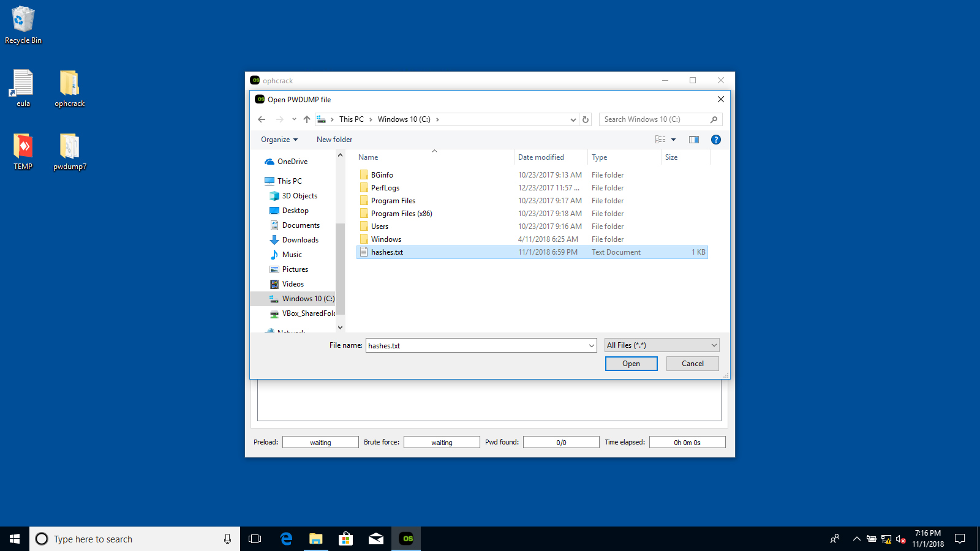This screenshot has width=980, height=551.
Task: Go up one folder level
Action: (307, 119)
